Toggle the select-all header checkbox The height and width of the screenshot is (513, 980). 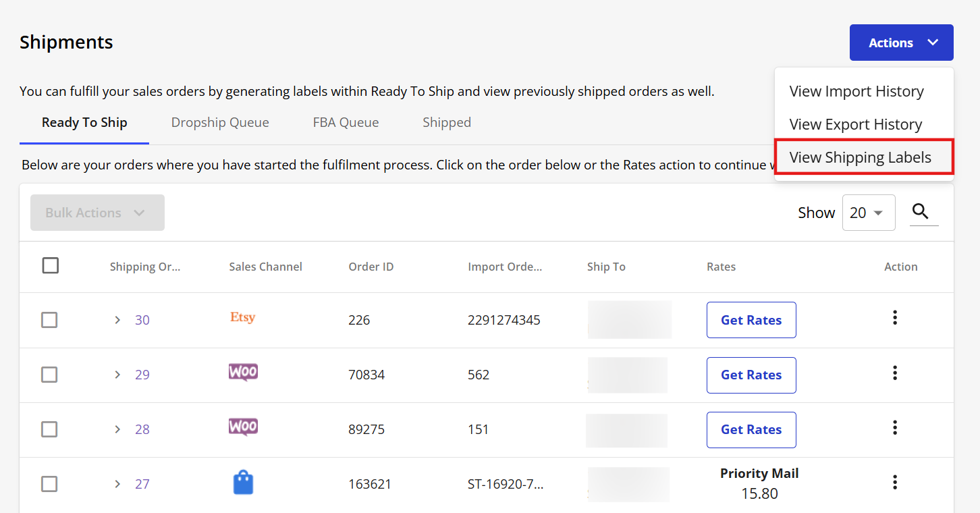pos(51,266)
